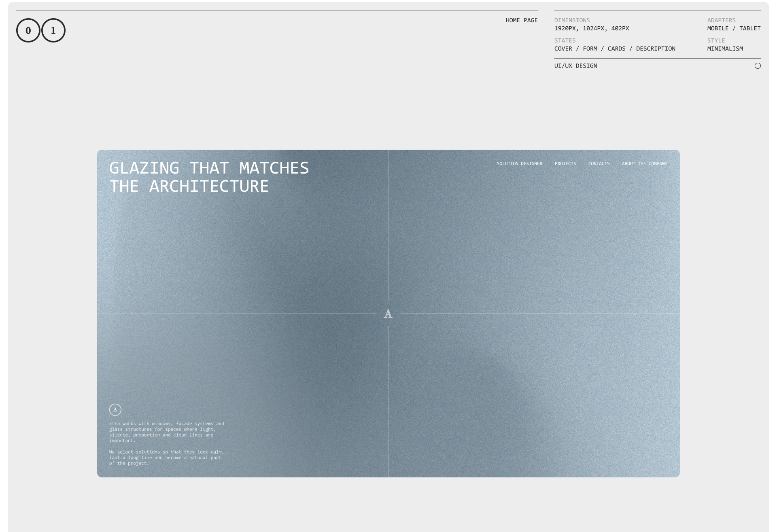Open the SOLUTION DESIGNER nav item

[x=520, y=164]
